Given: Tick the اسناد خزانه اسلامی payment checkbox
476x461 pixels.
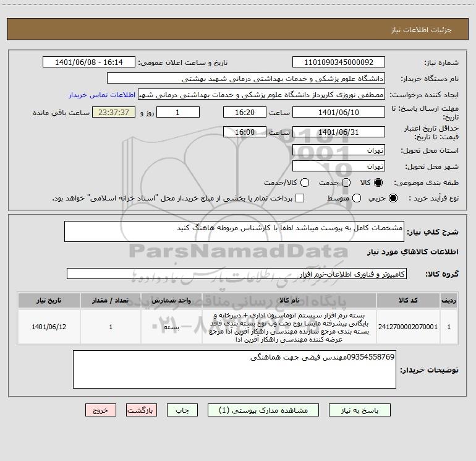Looking at the screenshot, I should tap(300, 198).
